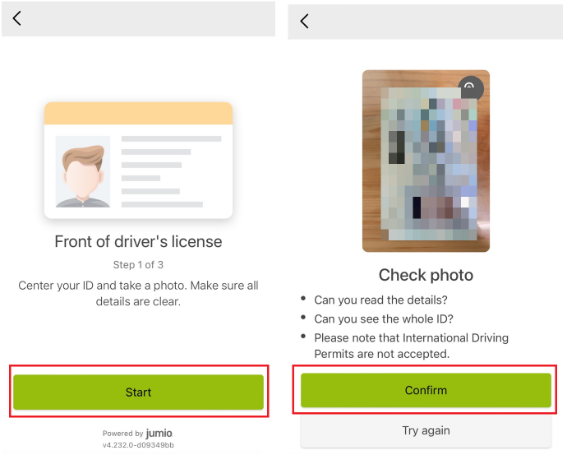Tap the rotate icon on the captured photo
This screenshot has width=565, height=454.
pyautogui.click(x=470, y=88)
